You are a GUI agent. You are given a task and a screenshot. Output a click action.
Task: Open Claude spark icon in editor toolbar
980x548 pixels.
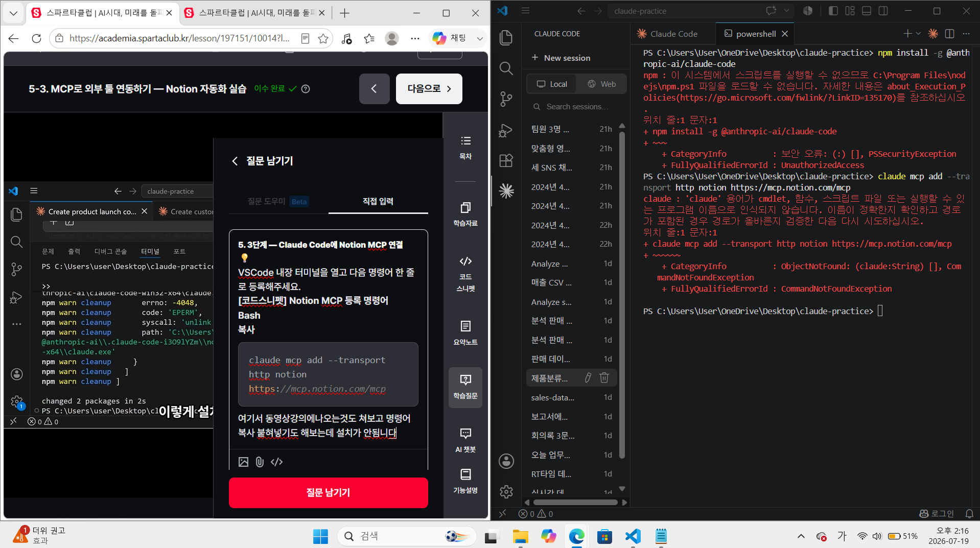(933, 34)
